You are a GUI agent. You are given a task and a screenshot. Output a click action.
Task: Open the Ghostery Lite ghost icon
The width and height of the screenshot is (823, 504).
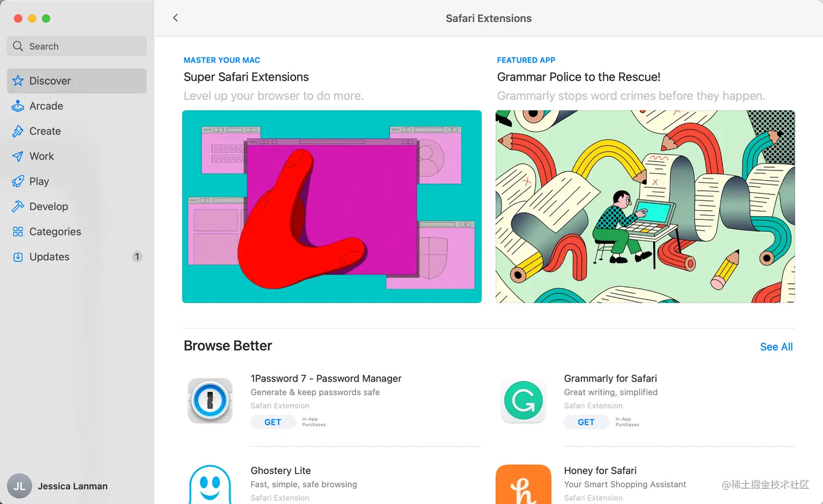210,484
